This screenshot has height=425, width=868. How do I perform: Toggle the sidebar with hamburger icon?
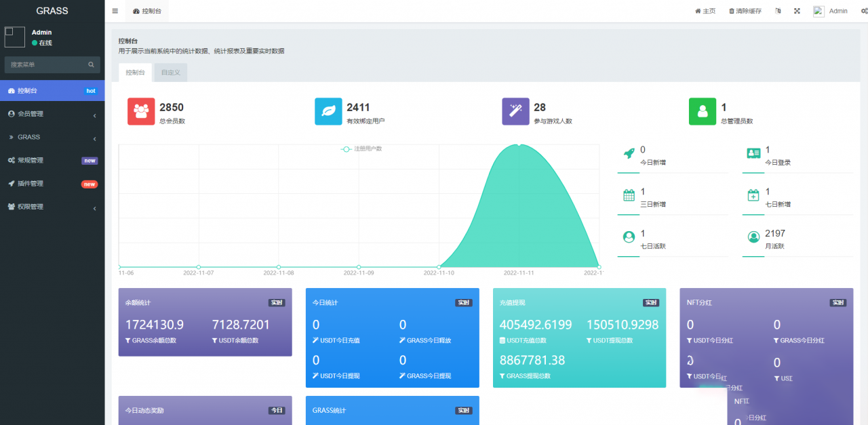(x=115, y=11)
